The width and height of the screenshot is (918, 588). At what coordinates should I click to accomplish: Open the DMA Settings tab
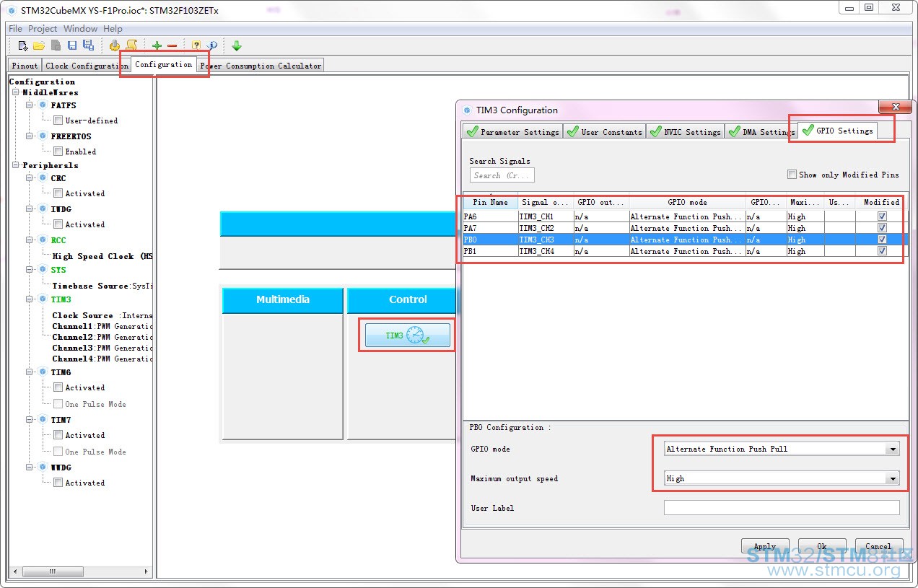click(x=761, y=132)
